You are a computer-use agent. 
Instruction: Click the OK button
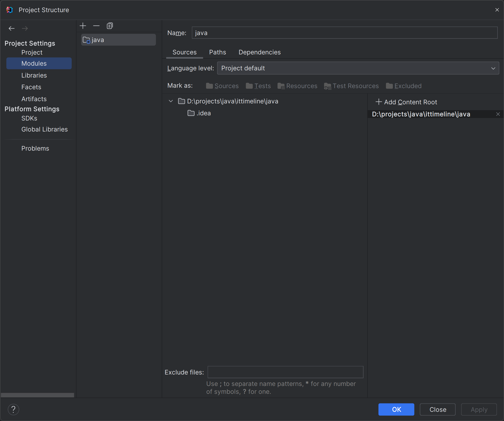click(x=396, y=409)
